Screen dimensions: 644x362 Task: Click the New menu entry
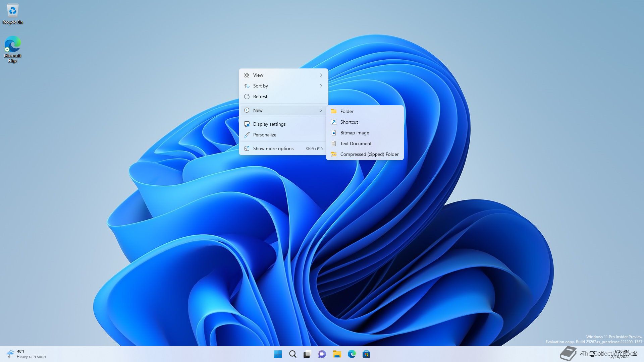283,110
